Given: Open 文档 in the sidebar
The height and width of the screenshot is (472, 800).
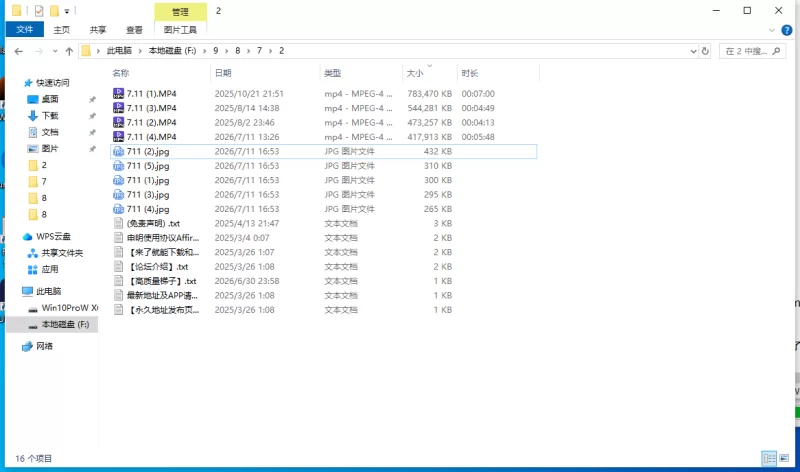Looking at the screenshot, I should point(50,132).
